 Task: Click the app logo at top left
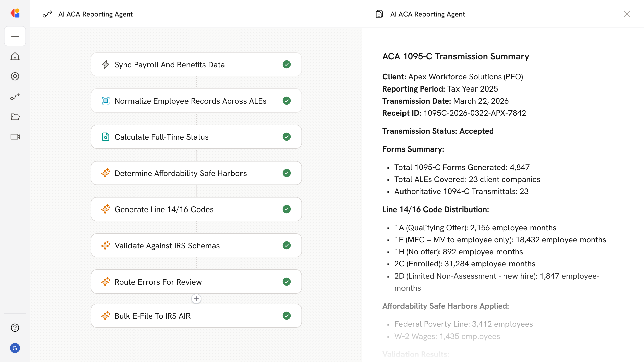[15, 13]
